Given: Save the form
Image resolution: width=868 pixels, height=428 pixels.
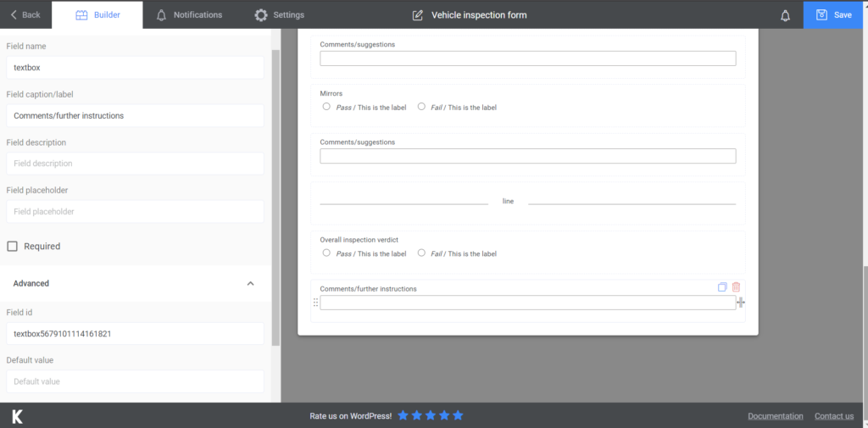Looking at the screenshot, I should [835, 15].
